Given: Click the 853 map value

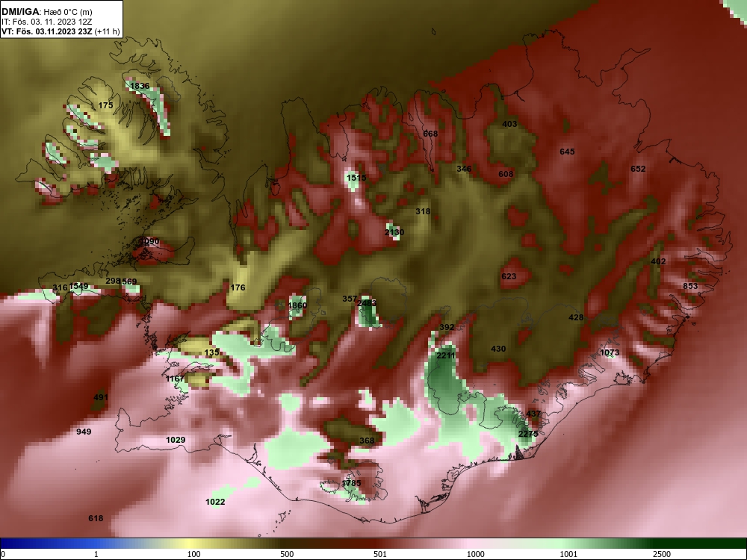Looking at the screenshot, I should (x=690, y=286).
